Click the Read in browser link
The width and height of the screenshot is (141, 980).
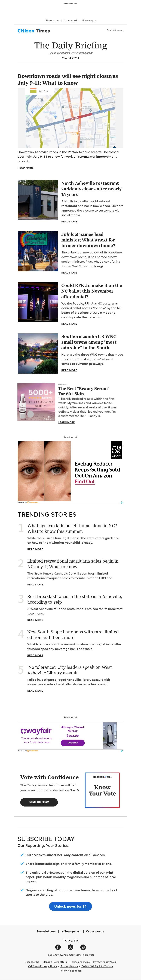pos(115,30)
